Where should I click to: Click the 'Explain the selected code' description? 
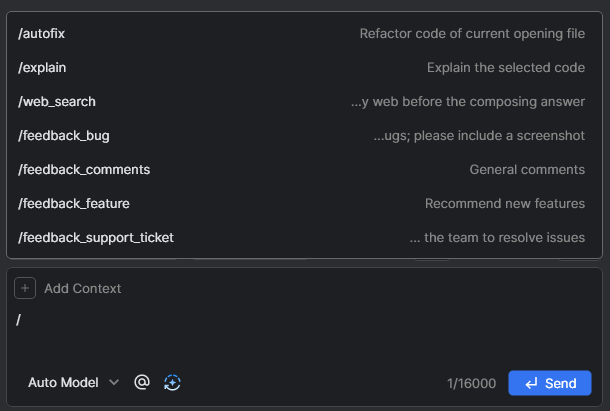506,68
